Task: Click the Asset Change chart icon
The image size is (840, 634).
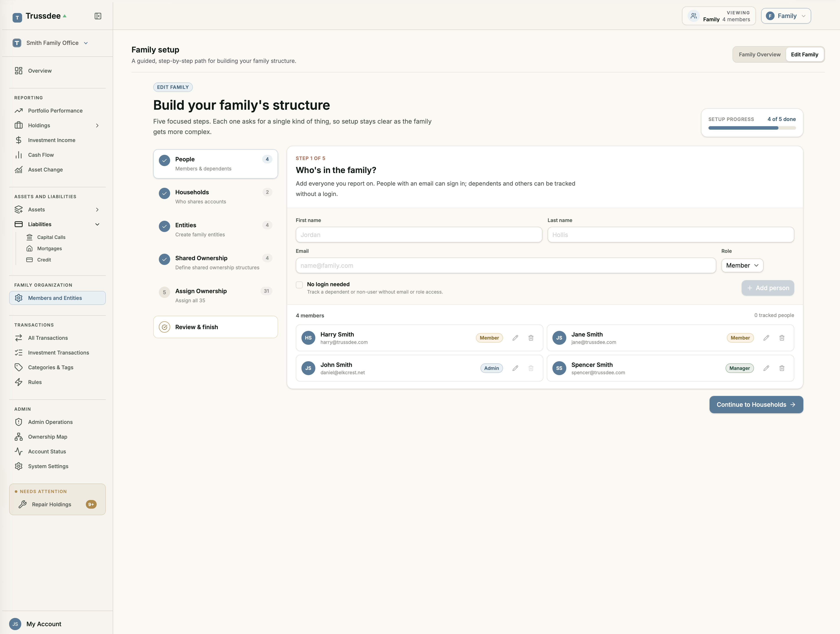Action: (19, 170)
